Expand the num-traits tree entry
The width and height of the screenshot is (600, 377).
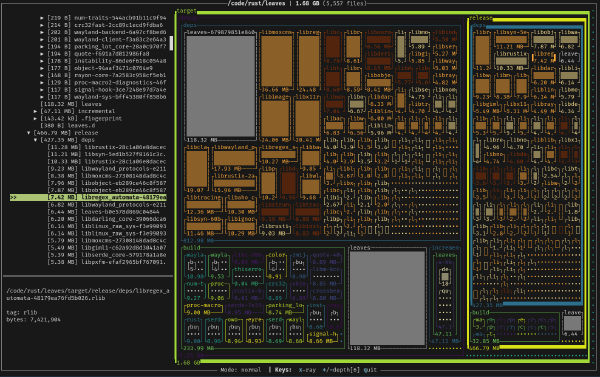pos(42,18)
